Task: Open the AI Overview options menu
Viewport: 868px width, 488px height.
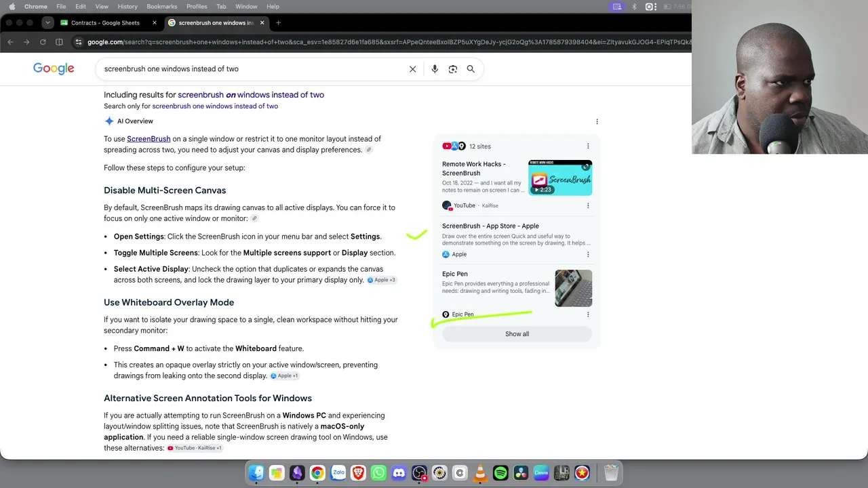Action: coord(597,122)
